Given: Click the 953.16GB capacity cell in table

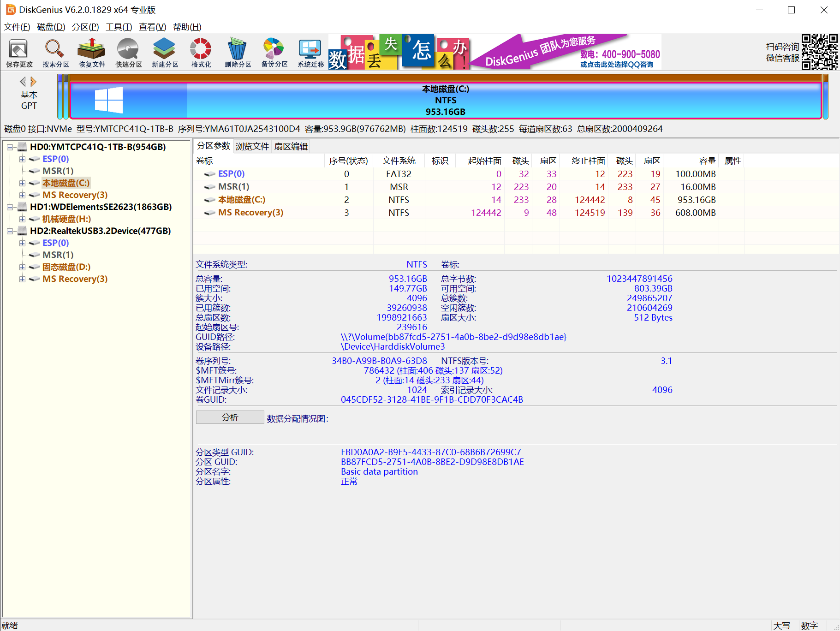Looking at the screenshot, I should 697,200.
